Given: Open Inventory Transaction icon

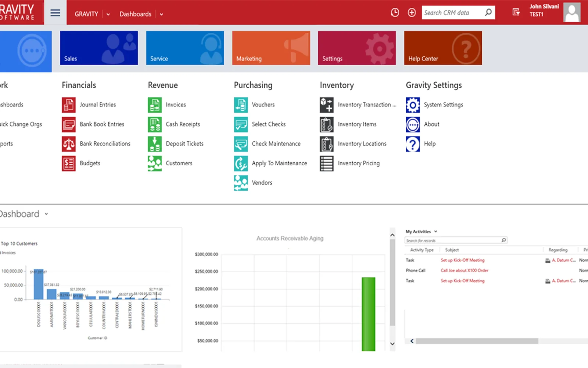Looking at the screenshot, I should (x=327, y=105).
